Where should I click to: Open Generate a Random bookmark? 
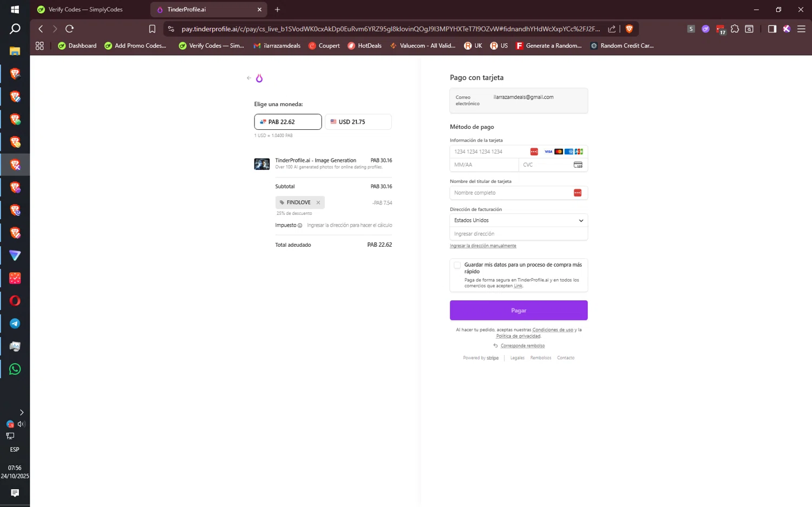[x=549, y=46]
